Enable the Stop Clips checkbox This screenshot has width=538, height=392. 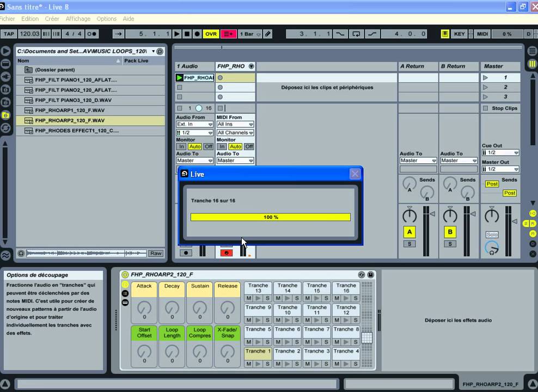[x=485, y=108]
